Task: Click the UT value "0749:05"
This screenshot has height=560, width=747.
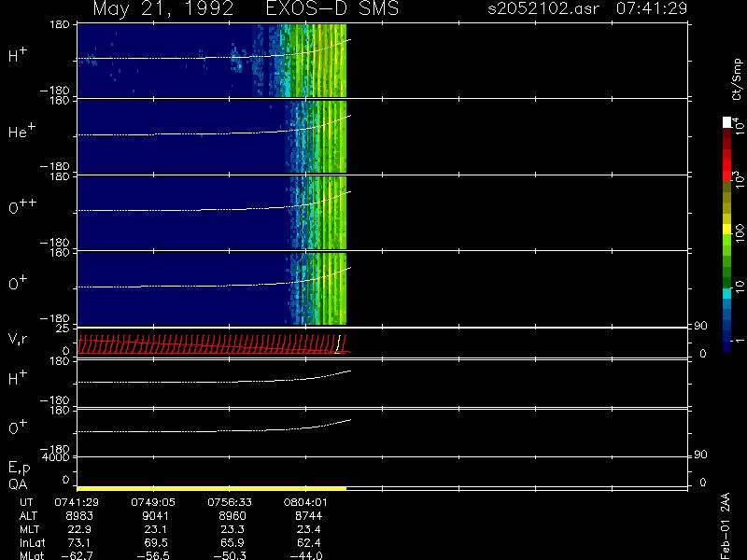Action: [153, 502]
